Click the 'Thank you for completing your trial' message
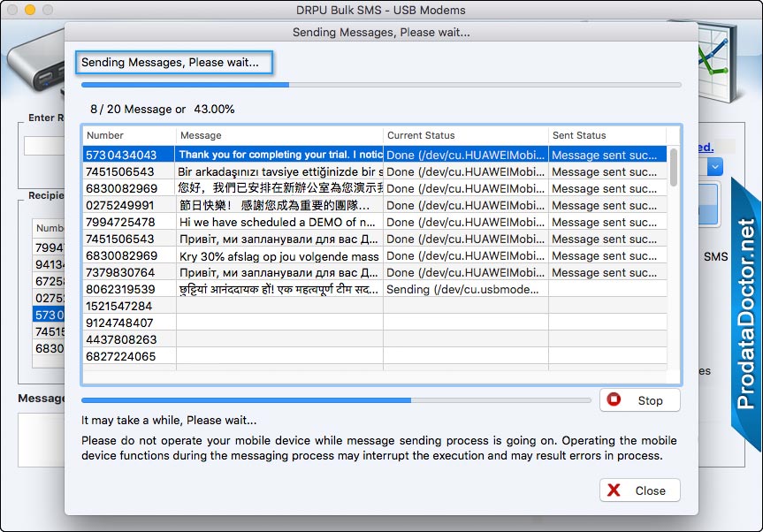This screenshot has height=532, width=763. (x=280, y=155)
